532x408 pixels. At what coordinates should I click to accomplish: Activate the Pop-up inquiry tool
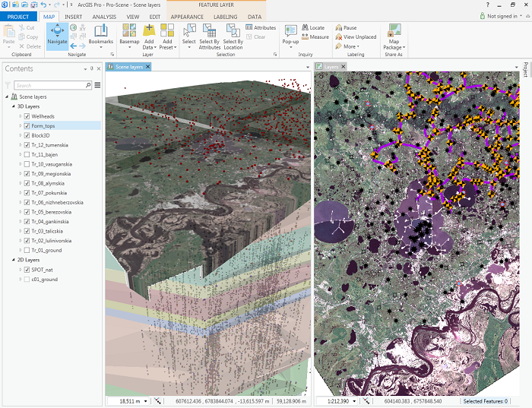pos(290,32)
